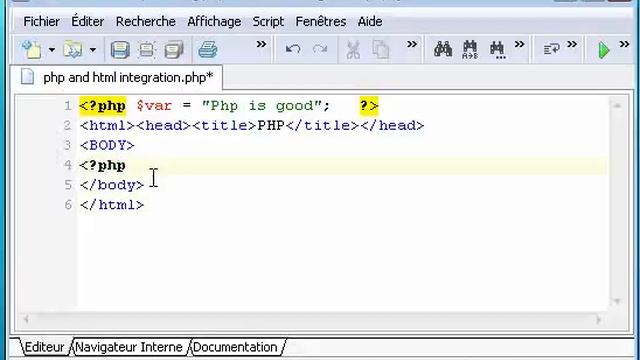
Task: Open the Éditer menu
Action: coord(87,22)
